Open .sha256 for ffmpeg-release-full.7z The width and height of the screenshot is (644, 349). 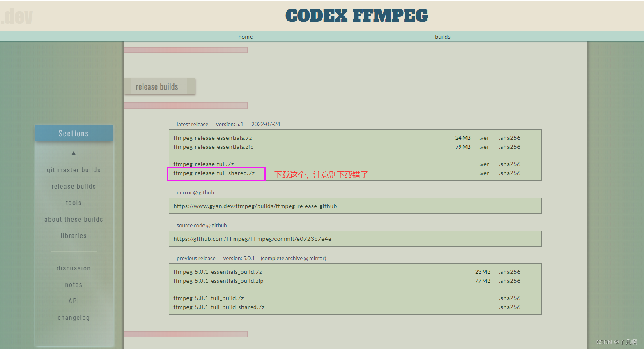pyautogui.click(x=510, y=164)
